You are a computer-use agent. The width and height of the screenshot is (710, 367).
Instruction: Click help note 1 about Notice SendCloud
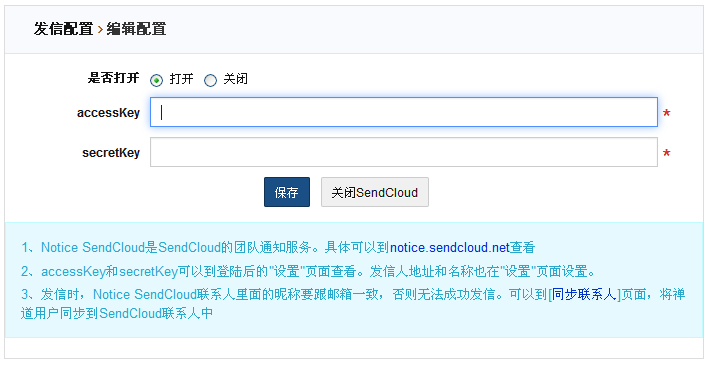278,248
